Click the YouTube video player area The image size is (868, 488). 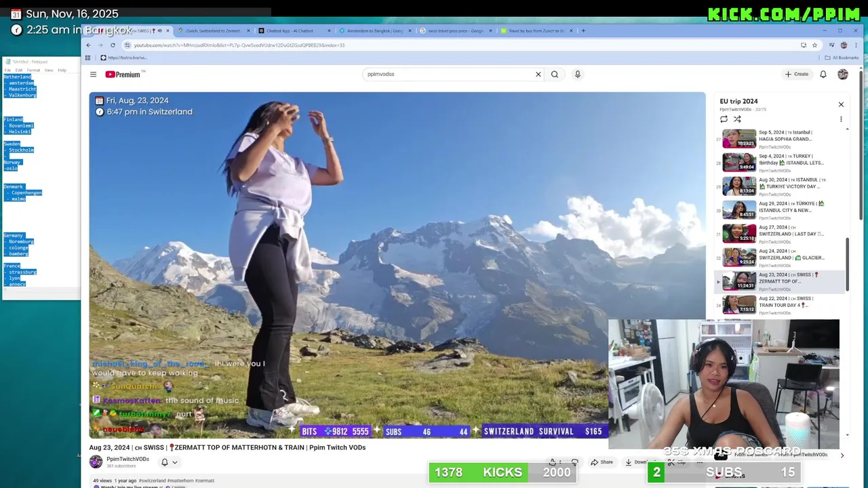(x=397, y=265)
